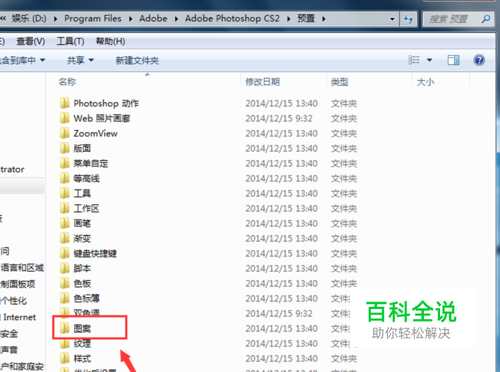
Task: Expand the arrow after Adobe Photoshop CS2
Action: (289, 19)
